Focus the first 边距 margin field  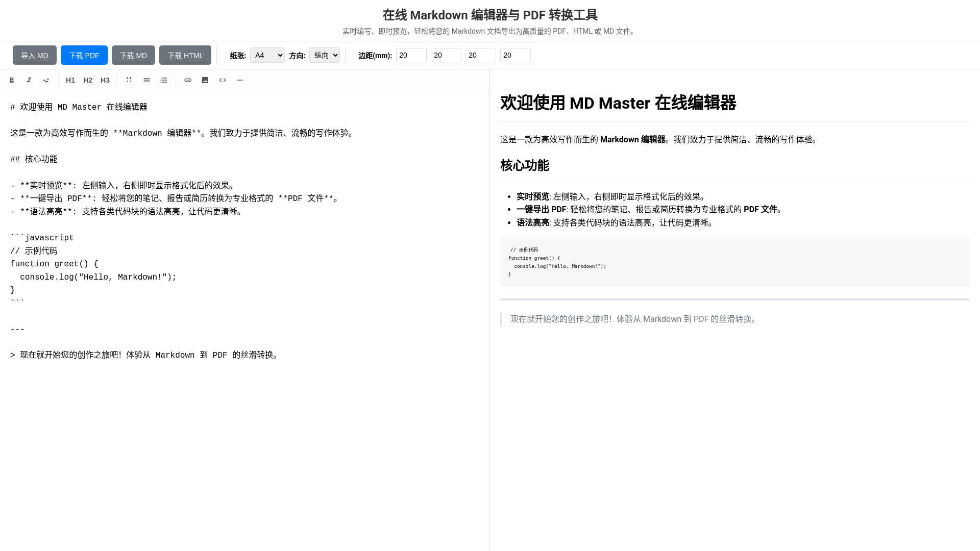411,55
